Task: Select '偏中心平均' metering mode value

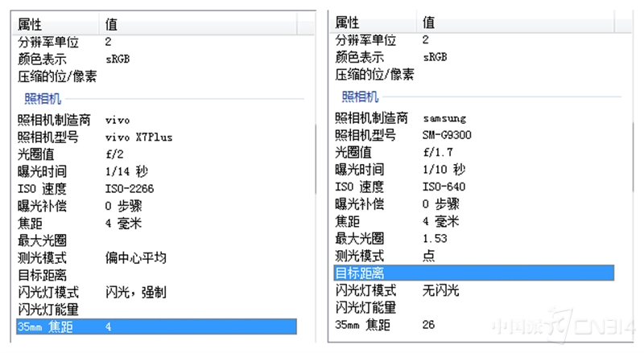Action: (135, 258)
